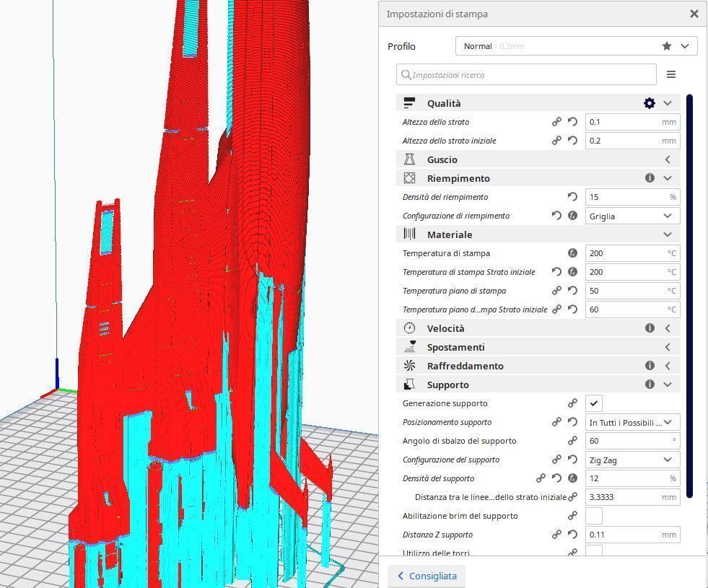This screenshot has width=708, height=588.
Task: Reset Temperatura di stampa Strato iniziale
Action: (556, 272)
